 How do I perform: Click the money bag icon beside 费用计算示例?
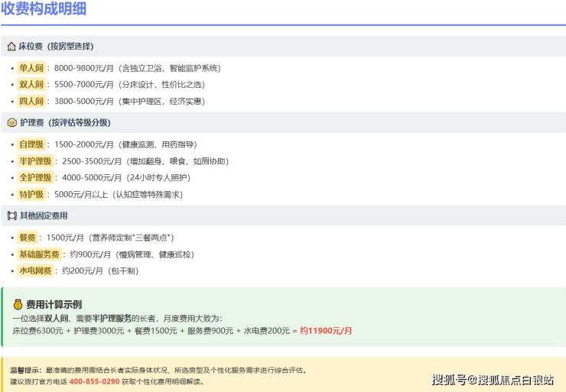coord(18,304)
